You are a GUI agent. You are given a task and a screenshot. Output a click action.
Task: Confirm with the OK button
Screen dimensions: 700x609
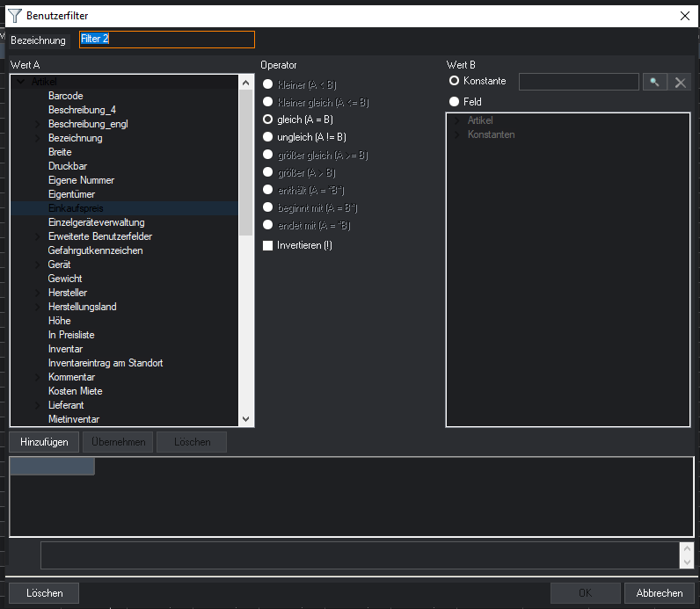coord(586,593)
